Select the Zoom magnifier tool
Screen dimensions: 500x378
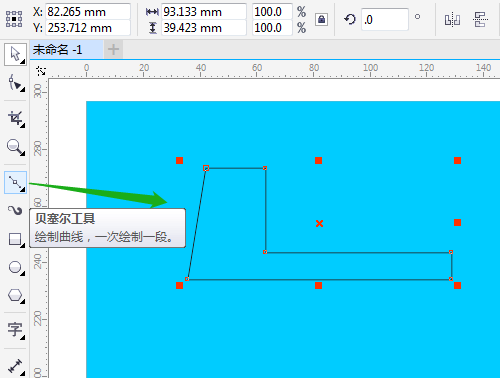(16, 147)
